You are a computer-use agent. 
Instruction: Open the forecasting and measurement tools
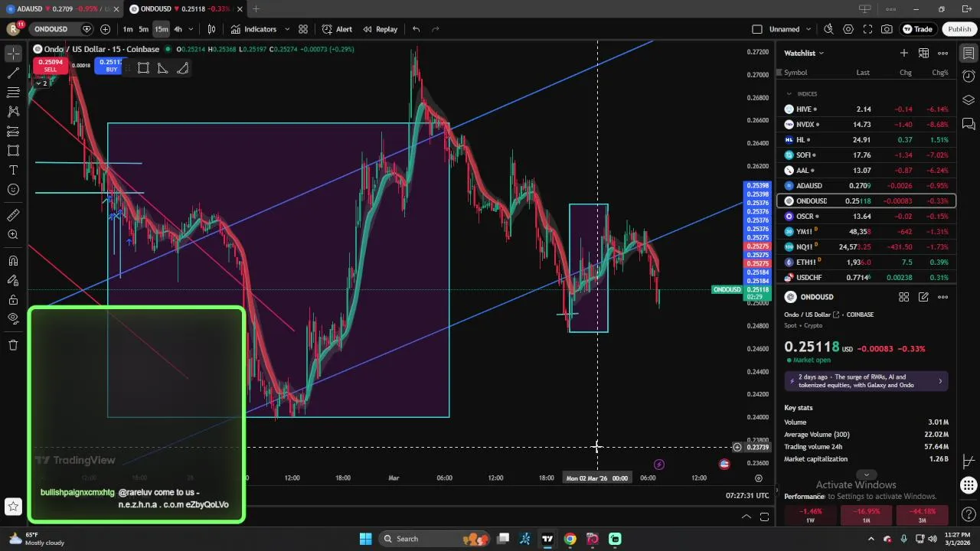coord(13,132)
